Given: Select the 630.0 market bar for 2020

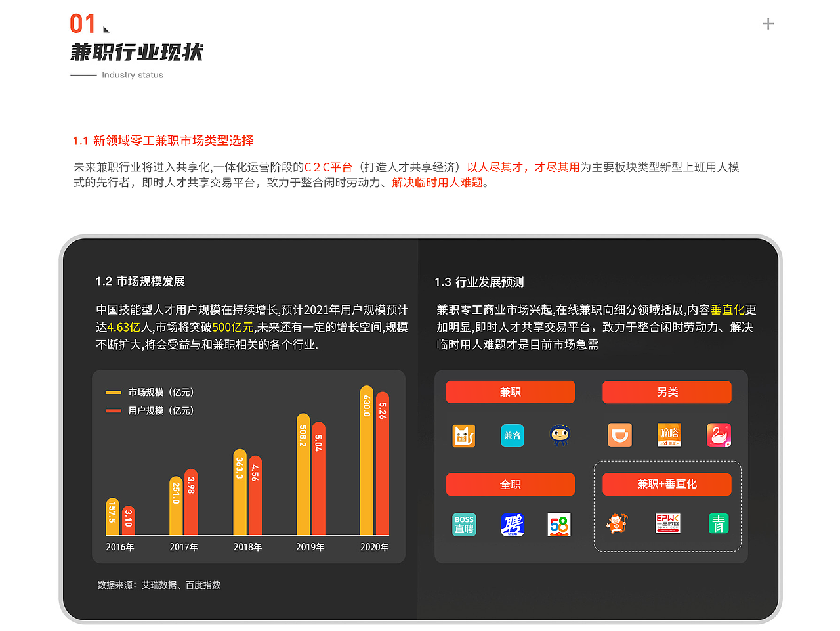Looking at the screenshot, I should tap(367, 460).
